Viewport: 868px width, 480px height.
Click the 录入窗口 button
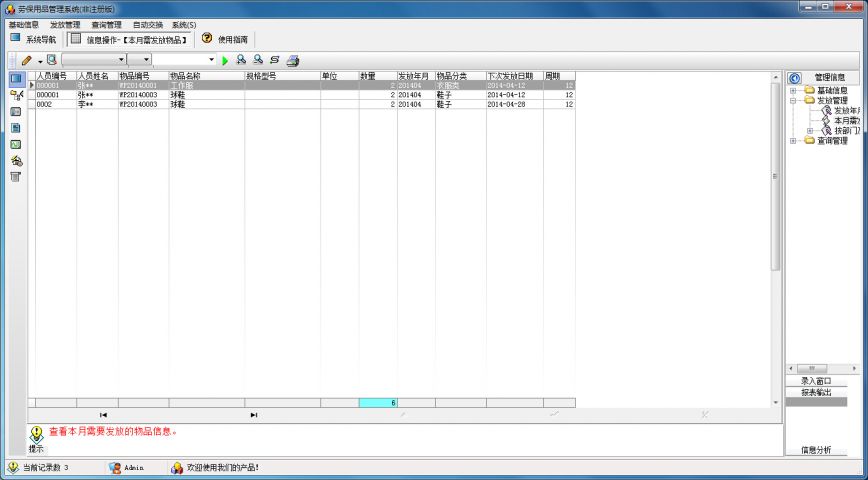click(x=816, y=381)
